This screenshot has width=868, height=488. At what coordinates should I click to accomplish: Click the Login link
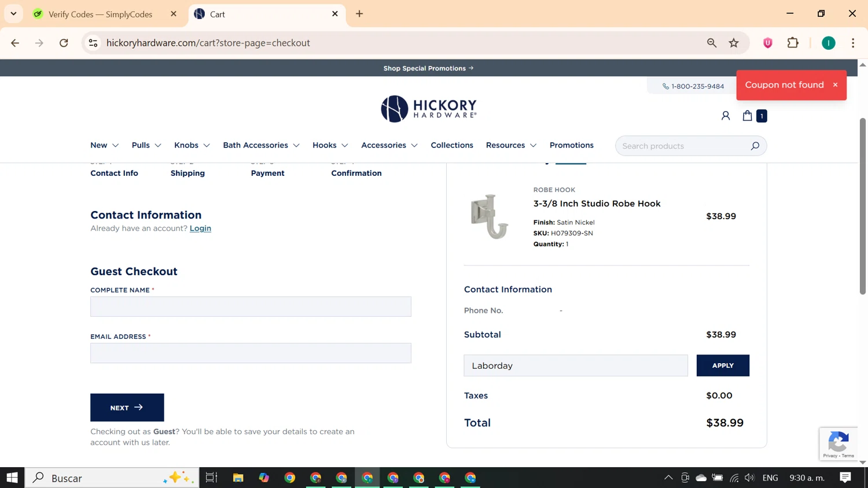pyautogui.click(x=200, y=228)
